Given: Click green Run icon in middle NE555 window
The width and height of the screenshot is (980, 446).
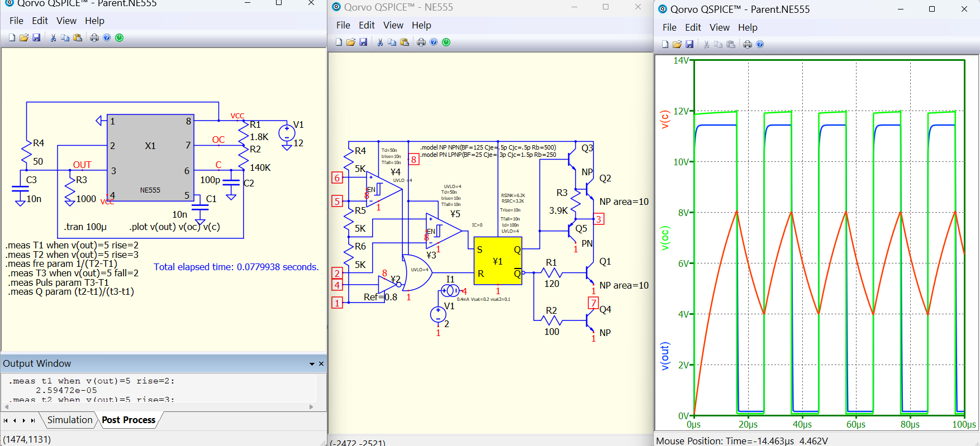Looking at the screenshot, I should click(x=446, y=42).
